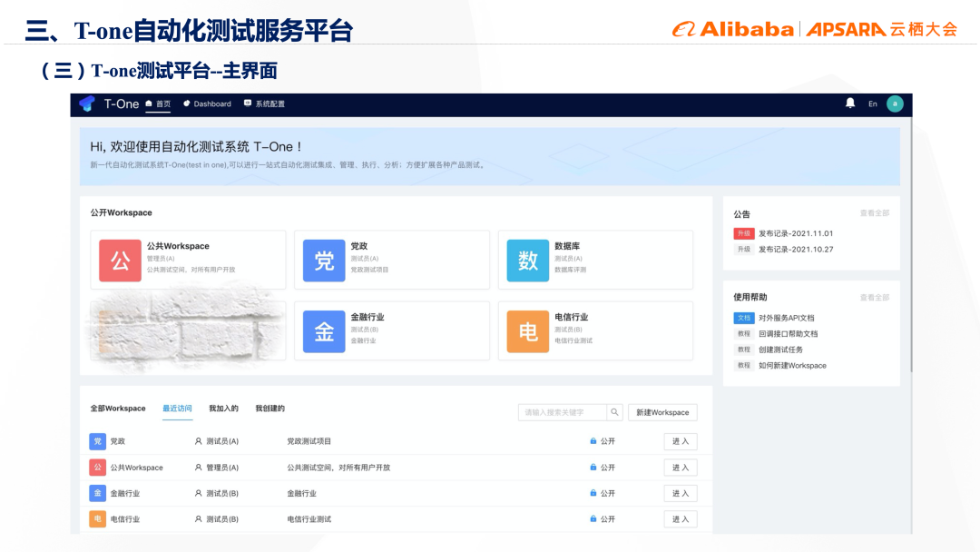
Task: Switch to the 最近访问 tab
Action: (178, 409)
